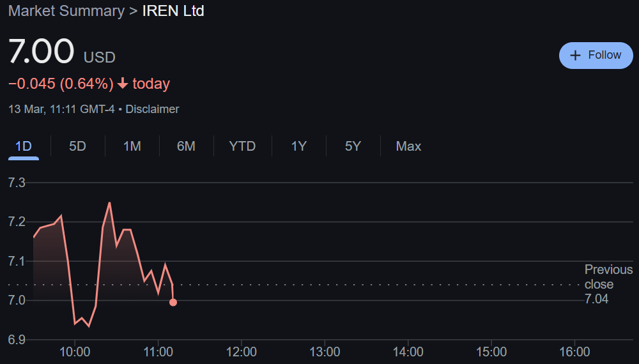Click the '13 Mar, 11:11 GMT-4' timestamp
639x364 pixels.
click(x=61, y=109)
